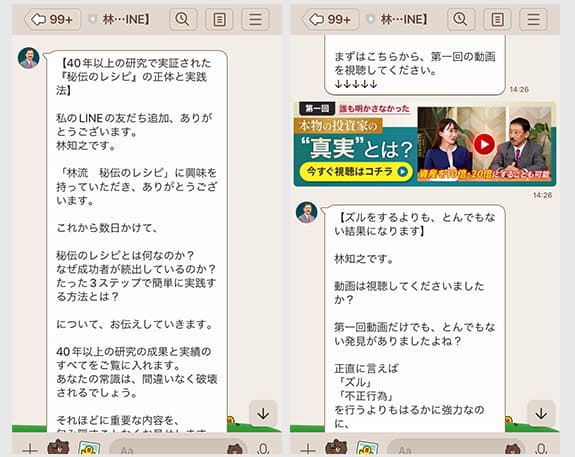
Task: Open the hamburger menu in right chat
Action: click(533, 19)
